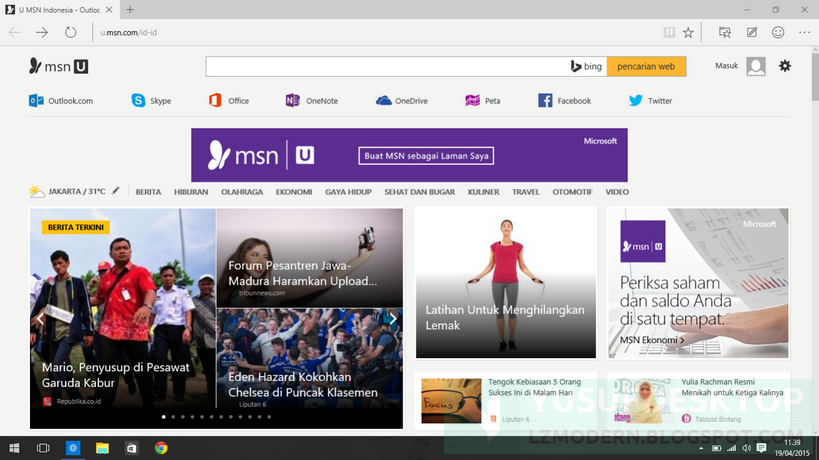Click the browser Forward arrow

42,32
